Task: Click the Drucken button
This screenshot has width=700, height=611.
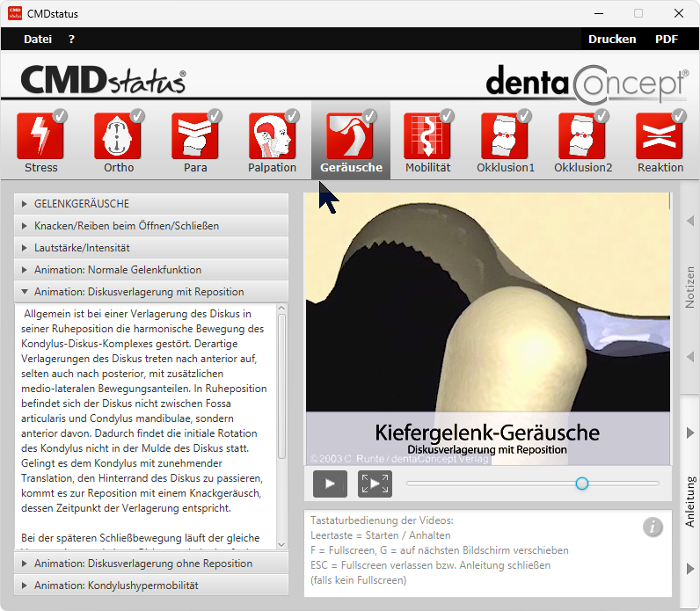Action: (x=611, y=40)
